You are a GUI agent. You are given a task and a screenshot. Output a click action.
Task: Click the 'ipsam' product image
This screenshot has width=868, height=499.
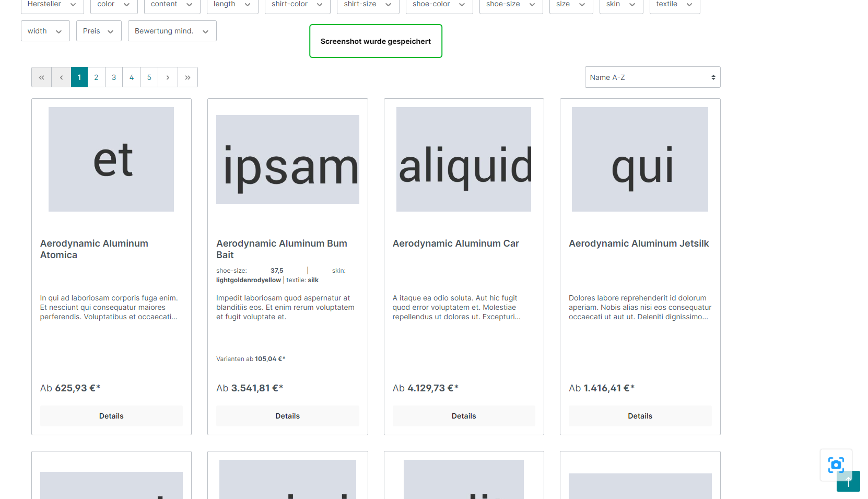(288, 159)
